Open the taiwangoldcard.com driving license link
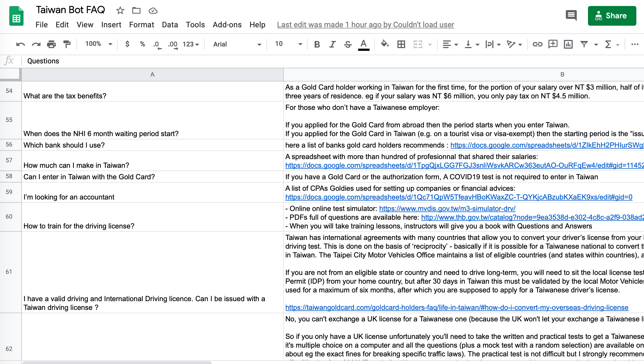The image size is (644, 364). pyautogui.click(x=457, y=307)
